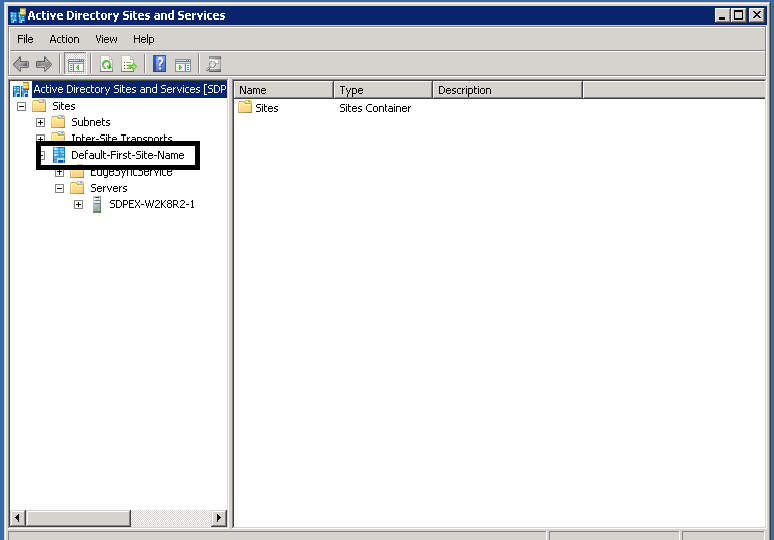Screen dimensions: 774x540
Task: Click the tree pane scroll right arrow
Action: pyautogui.click(x=219, y=518)
